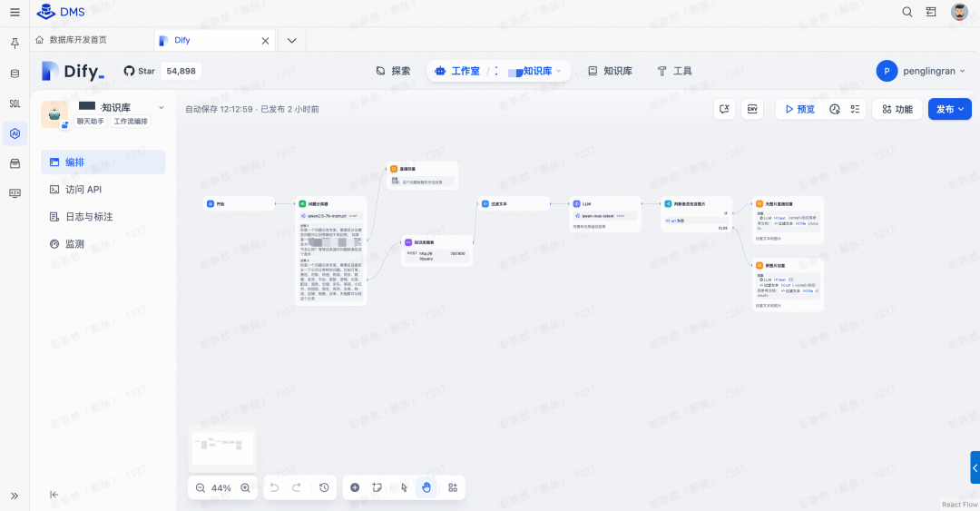
Task: Click the canvas minimap thumbnail
Action: click(x=222, y=447)
